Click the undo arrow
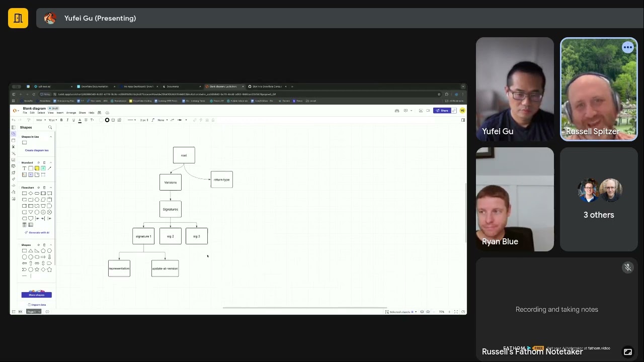This screenshot has height=362, width=644. pos(14,120)
